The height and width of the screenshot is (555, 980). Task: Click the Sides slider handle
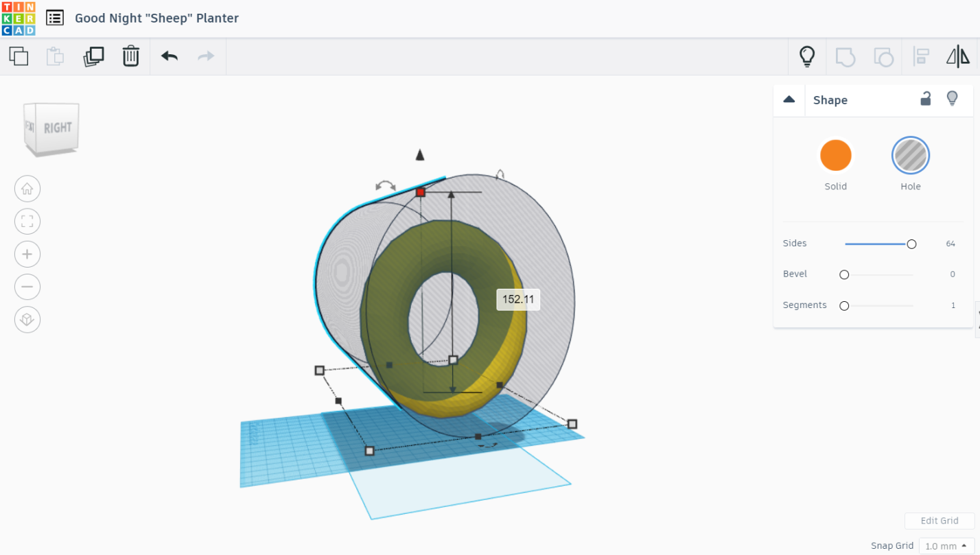point(911,244)
